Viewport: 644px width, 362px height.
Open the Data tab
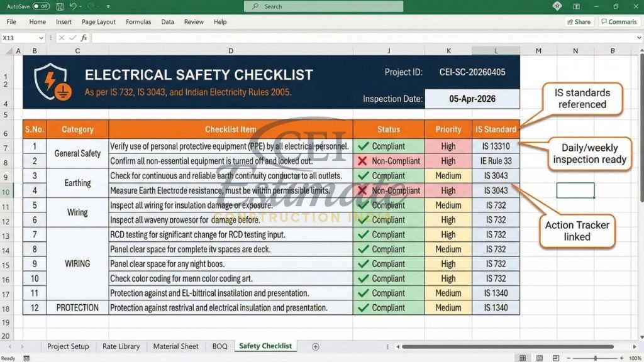coord(167,22)
